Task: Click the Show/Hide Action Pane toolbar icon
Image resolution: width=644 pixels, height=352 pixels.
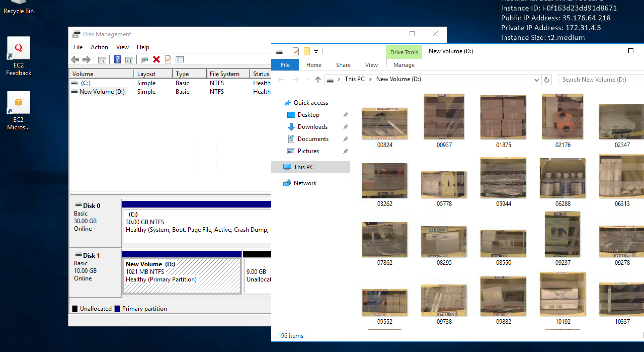Action: [x=129, y=60]
